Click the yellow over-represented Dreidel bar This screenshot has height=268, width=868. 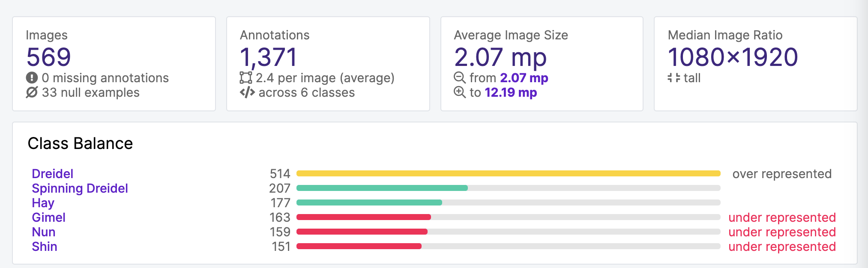tap(508, 174)
